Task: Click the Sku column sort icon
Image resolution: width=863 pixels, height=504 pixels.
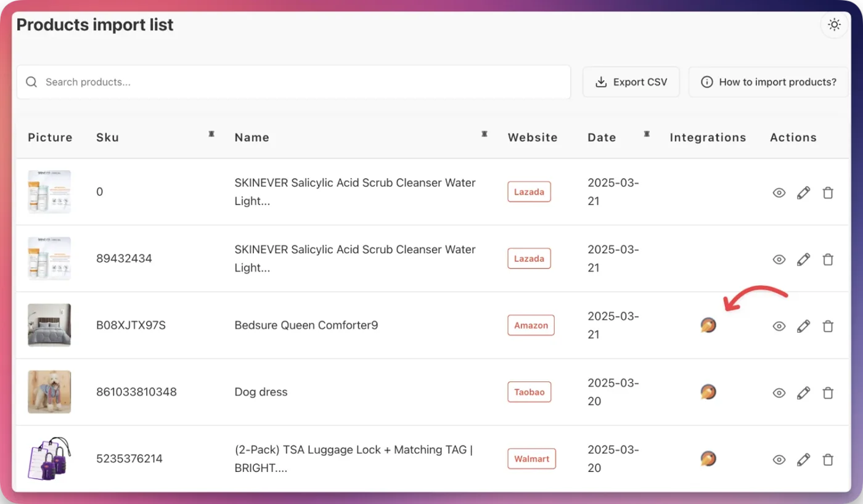Action: [x=211, y=134]
